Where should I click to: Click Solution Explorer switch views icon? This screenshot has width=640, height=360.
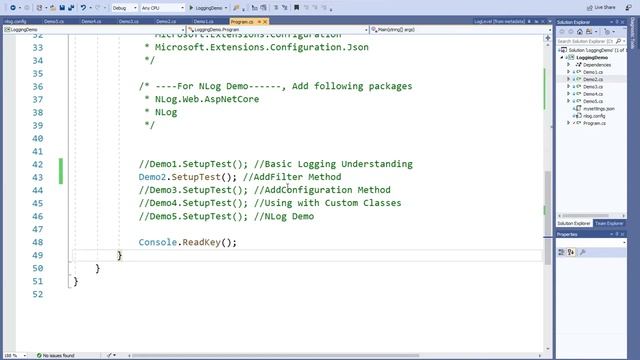coord(589,32)
